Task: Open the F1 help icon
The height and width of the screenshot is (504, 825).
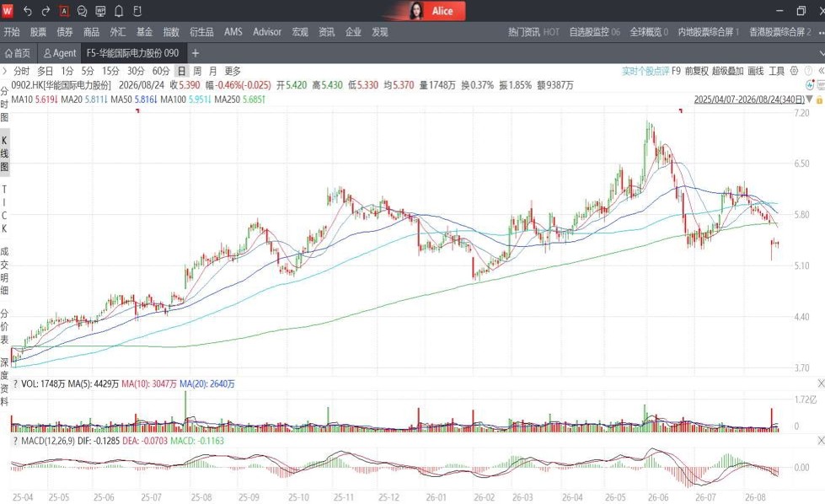Action: pyautogui.click(x=137, y=10)
